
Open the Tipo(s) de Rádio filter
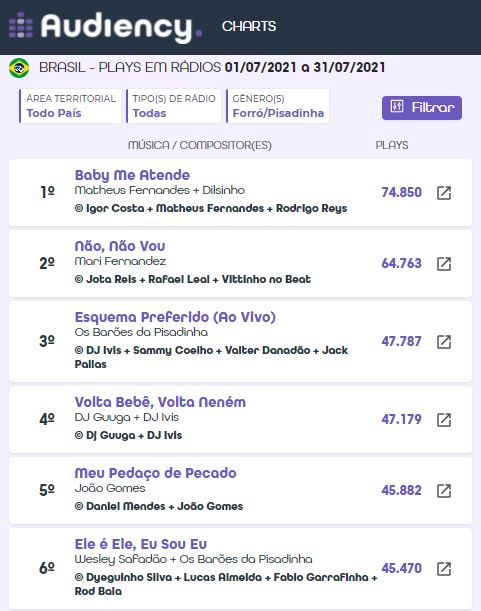tap(174, 106)
